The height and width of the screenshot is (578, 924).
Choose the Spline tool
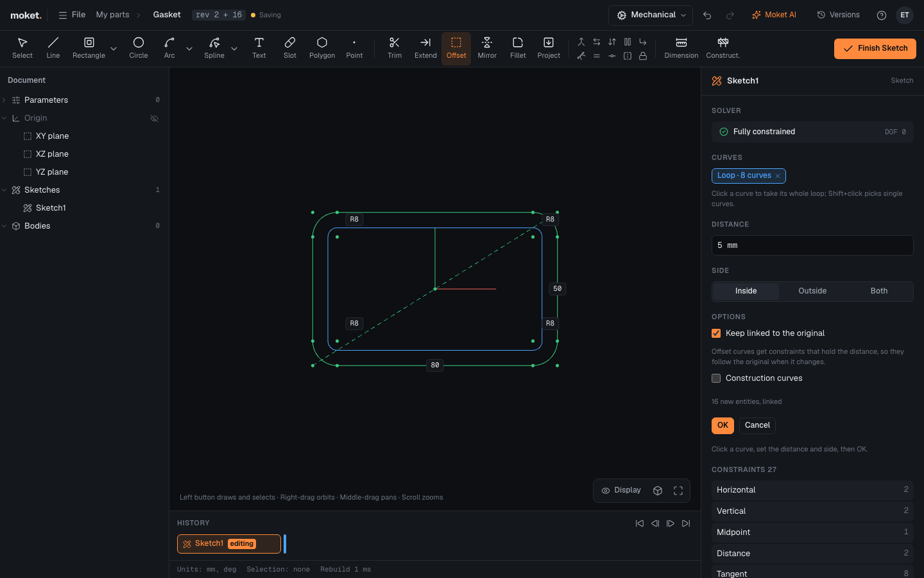(214, 48)
